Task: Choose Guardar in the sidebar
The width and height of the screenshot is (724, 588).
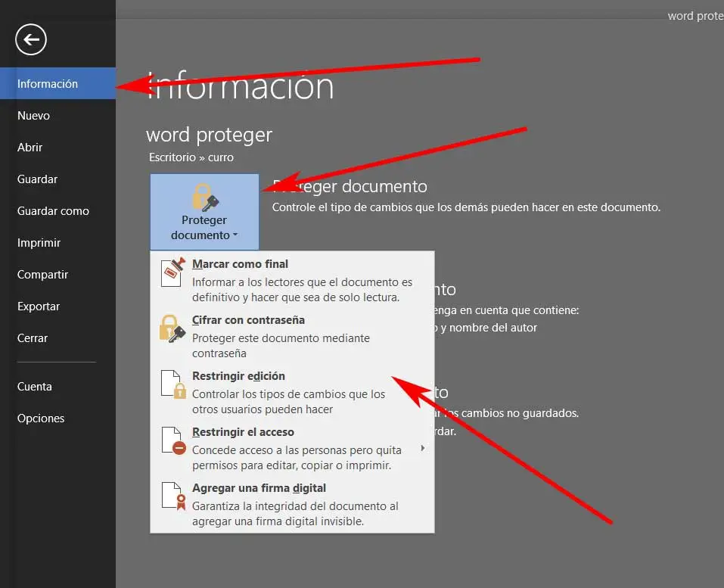Action: [57, 179]
